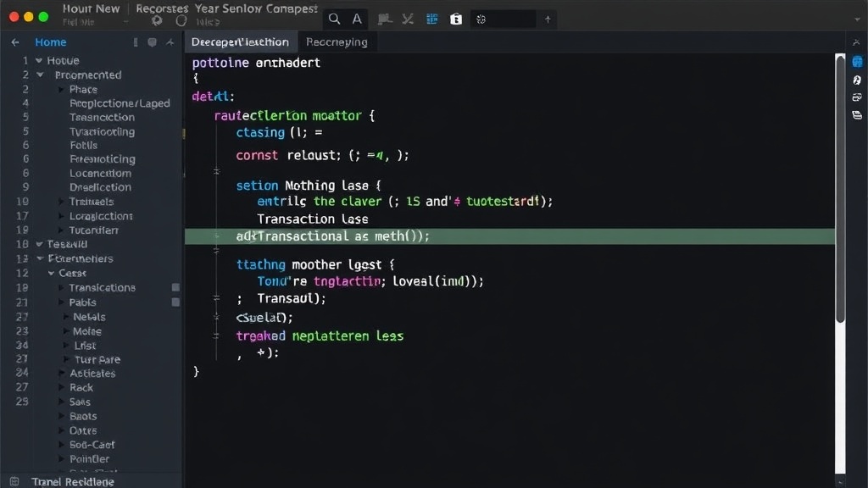Expand the Tutonfiarr tree node
Screen dimensions: 868x488
61,230
